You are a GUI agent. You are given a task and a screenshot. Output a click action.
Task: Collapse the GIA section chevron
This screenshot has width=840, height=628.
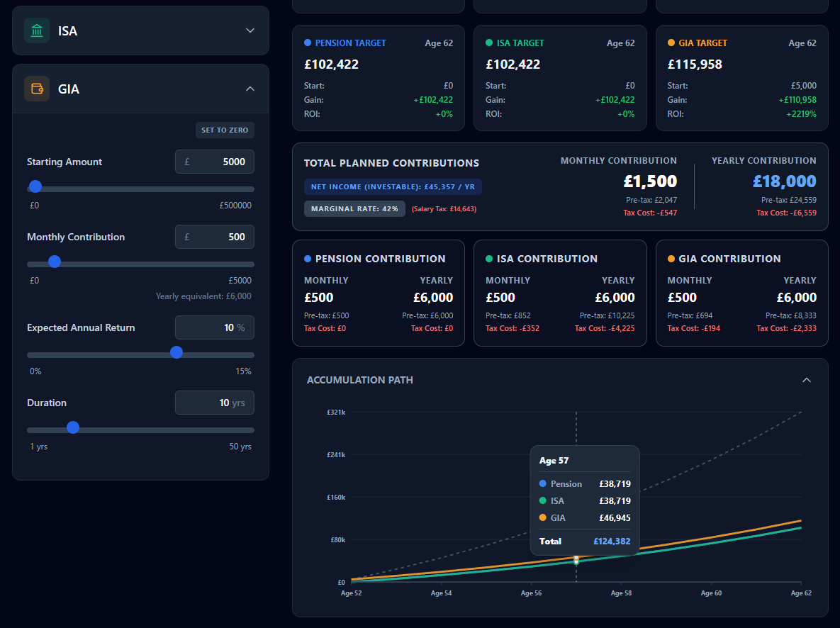(x=250, y=89)
